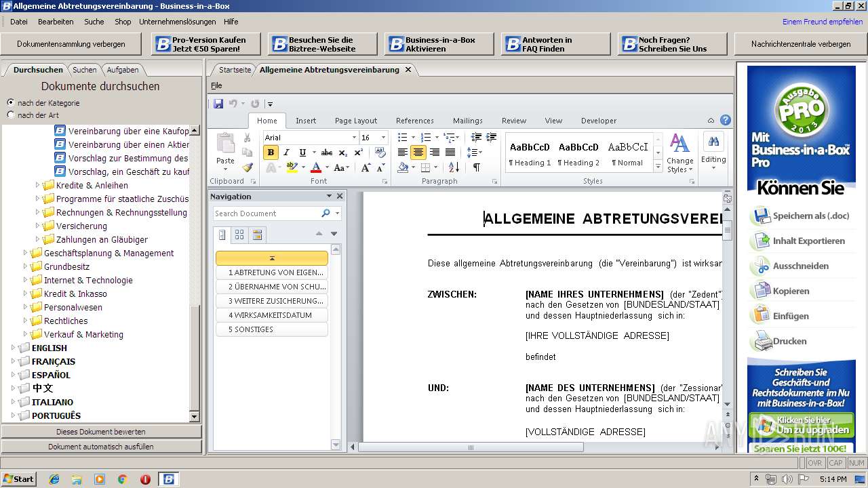Click the Word Help question mark icon
Screen dimensions: 868x488
[x=725, y=120]
